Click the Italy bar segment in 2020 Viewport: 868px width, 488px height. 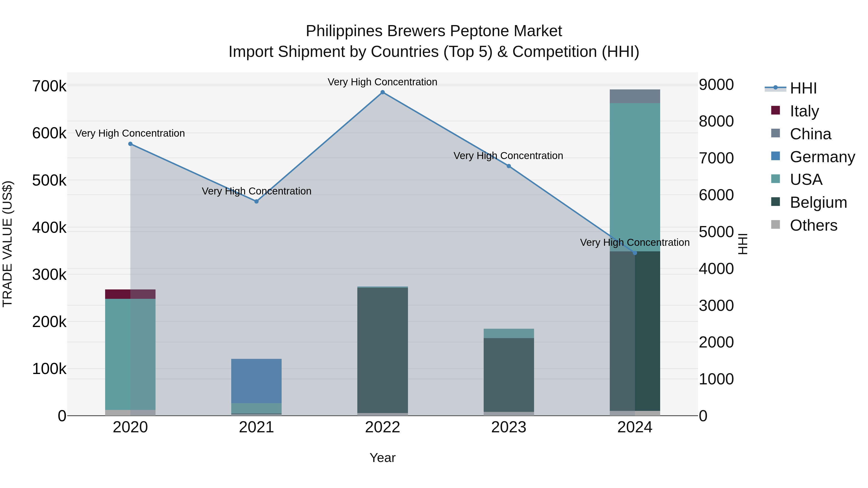pyautogui.click(x=130, y=294)
